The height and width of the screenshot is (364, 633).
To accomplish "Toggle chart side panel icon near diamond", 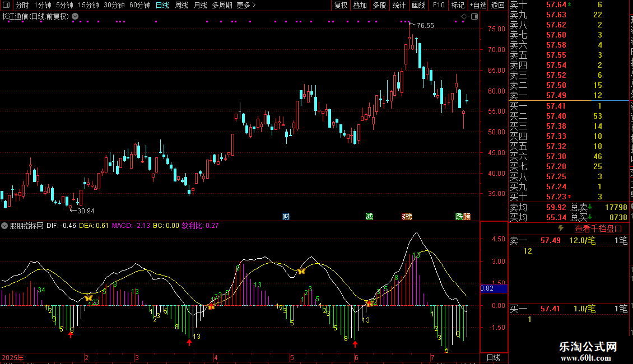I will click(474, 17).
